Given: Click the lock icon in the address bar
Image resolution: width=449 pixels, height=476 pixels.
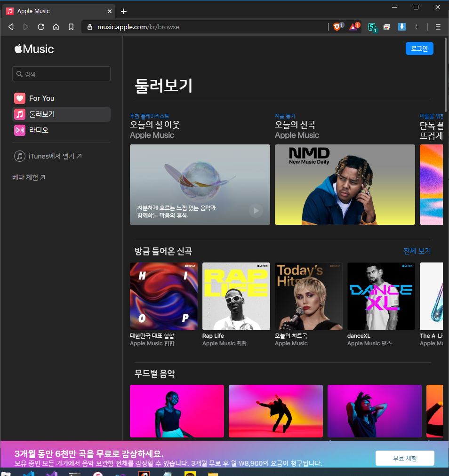Looking at the screenshot, I should [x=90, y=27].
